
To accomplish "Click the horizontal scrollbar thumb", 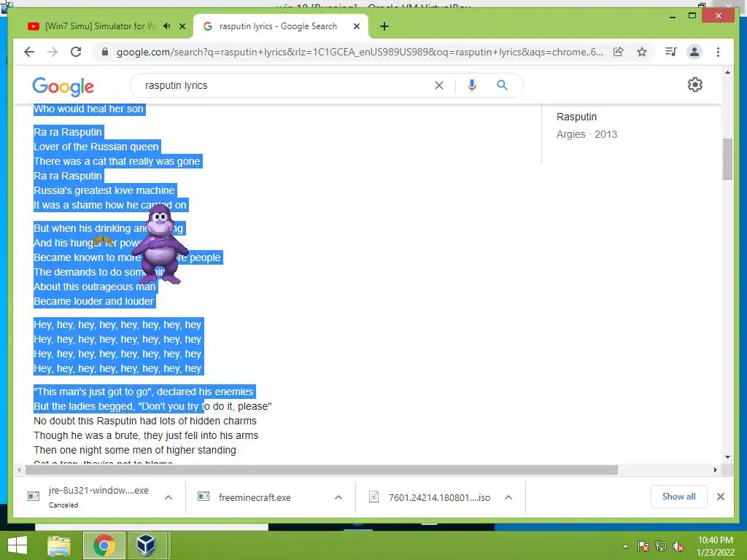I will [322, 470].
